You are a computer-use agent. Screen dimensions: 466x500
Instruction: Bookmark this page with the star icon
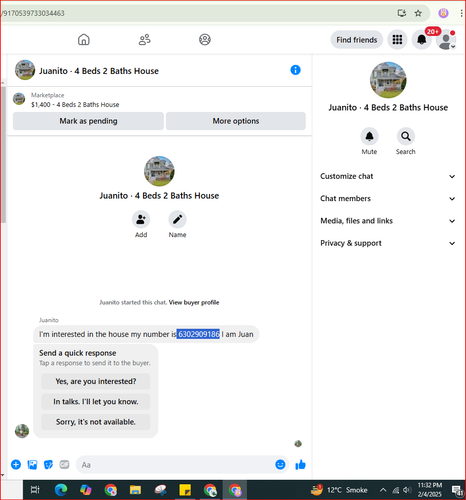[418, 13]
